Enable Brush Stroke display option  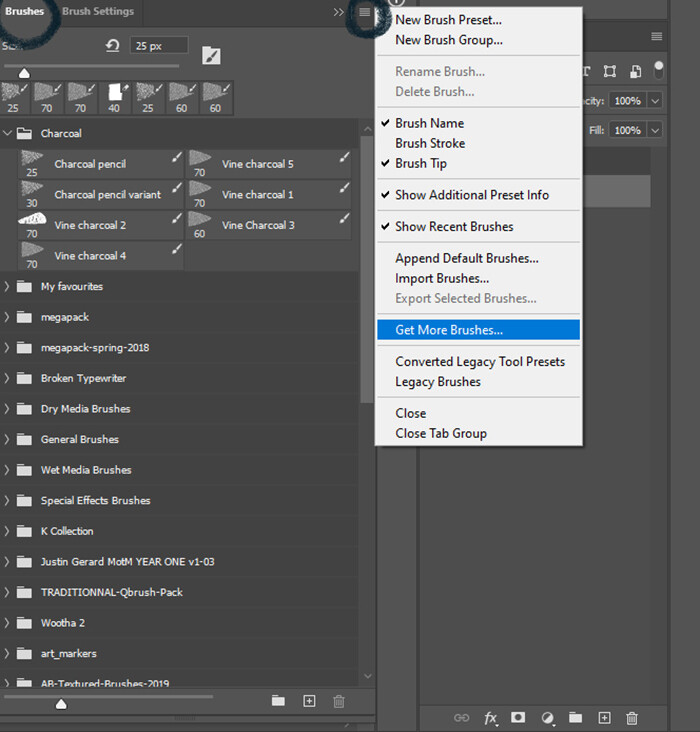point(478,143)
